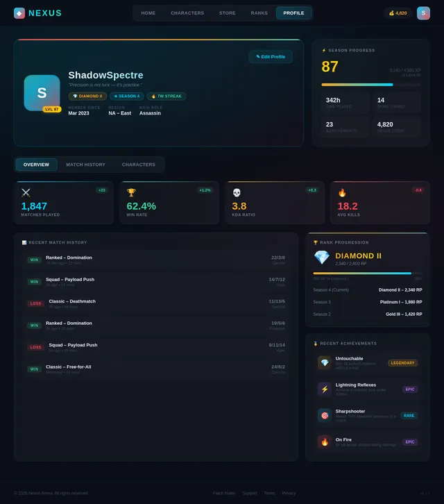Viewport: 444px width, 504px height.
Task: Click the large Diamond II rank gem
Action: [322, 258]
